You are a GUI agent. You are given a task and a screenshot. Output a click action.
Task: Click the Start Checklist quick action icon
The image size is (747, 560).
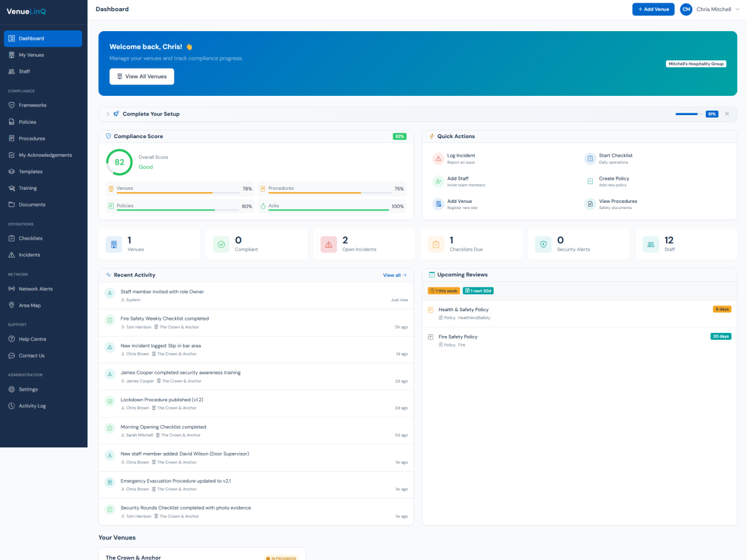click(590, 159)
